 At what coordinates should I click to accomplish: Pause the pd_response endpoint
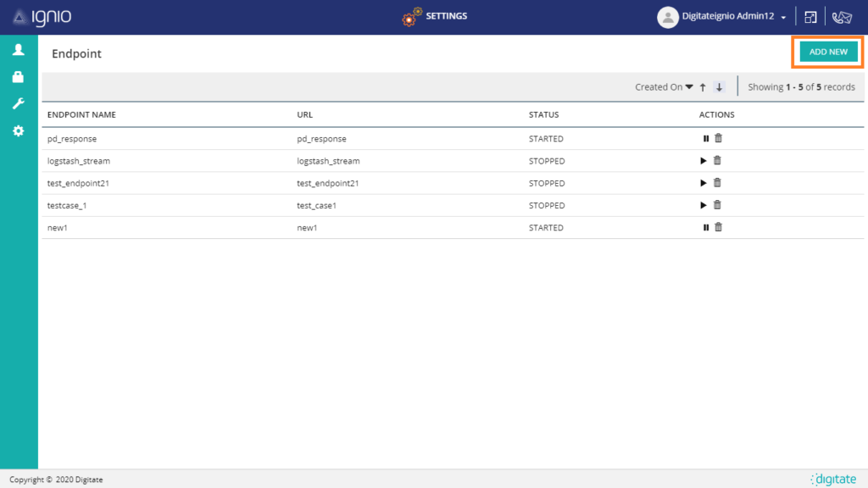pyautogui.click(x=705, y=139)
